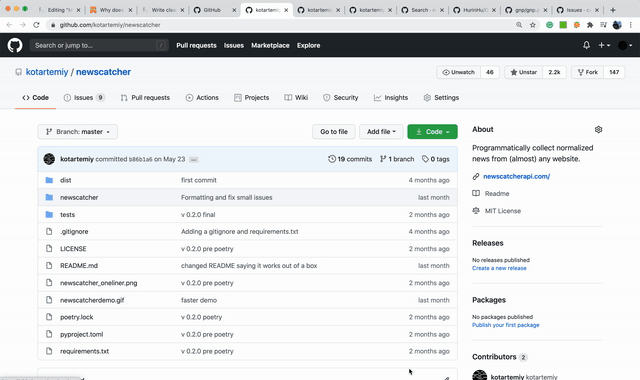Viewport: 640px width, 380px height.
Task: Click the Go to file button
Action: pos(334,132)
